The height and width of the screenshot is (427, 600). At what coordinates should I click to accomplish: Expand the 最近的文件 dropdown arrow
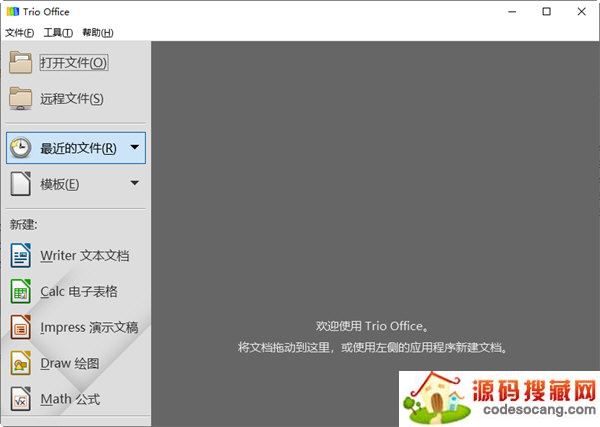135,147
